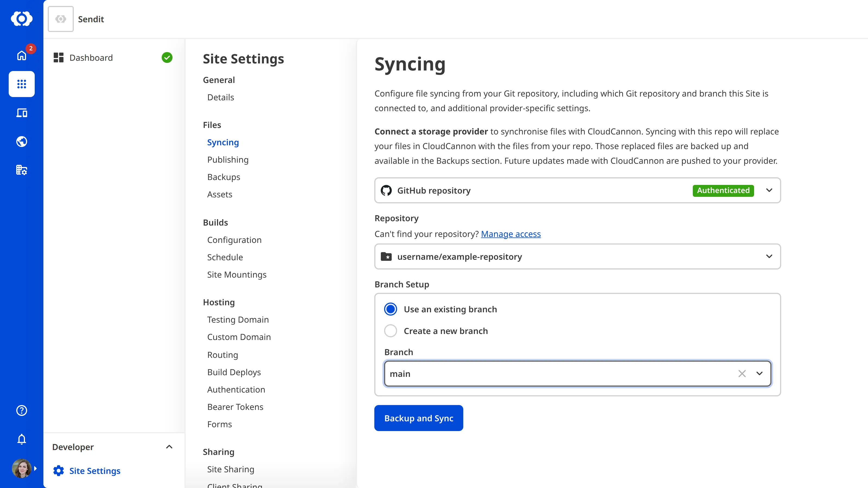Viewport: 868px width, 488px height.
Task: Follow the Manage access link
Action: pos(511,234)
